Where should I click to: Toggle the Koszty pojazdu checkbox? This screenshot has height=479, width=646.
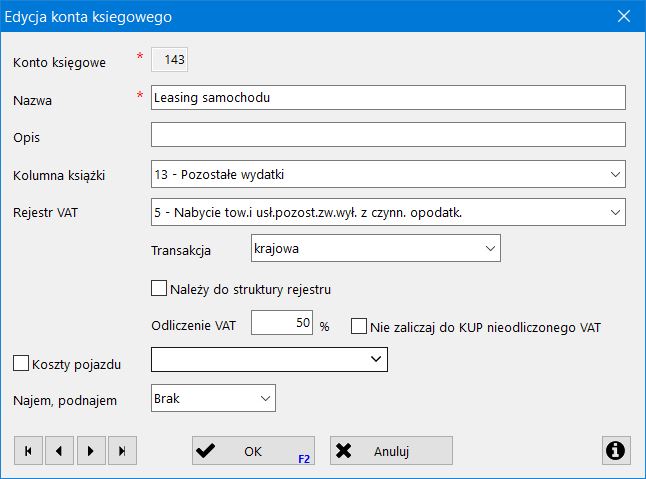pos(20,360)
